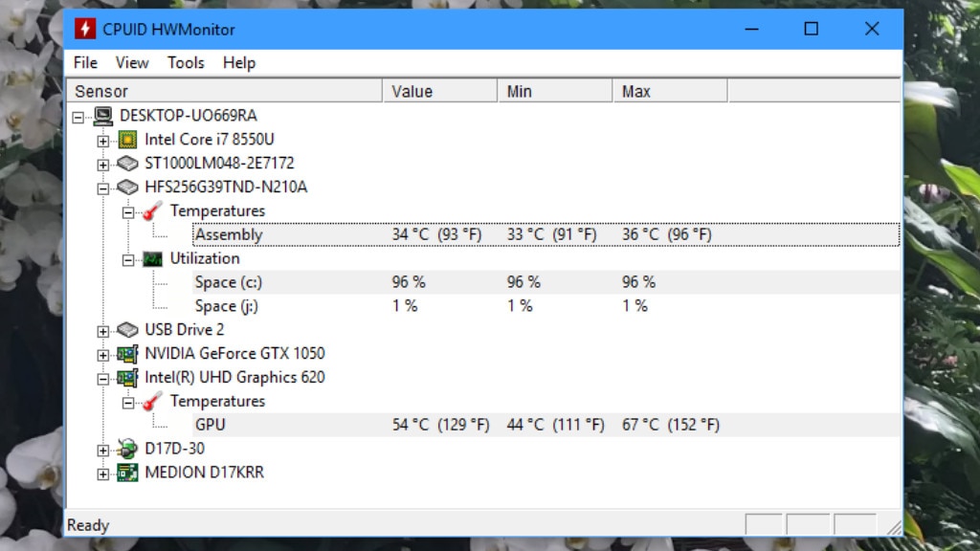
Task: Click the CPUID HWMonitor lightning app icon
Action: coord(85,29)
